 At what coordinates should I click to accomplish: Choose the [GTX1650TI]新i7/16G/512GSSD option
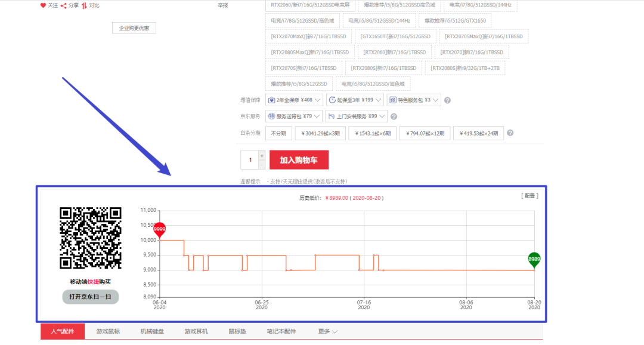(x=395, y=36)
